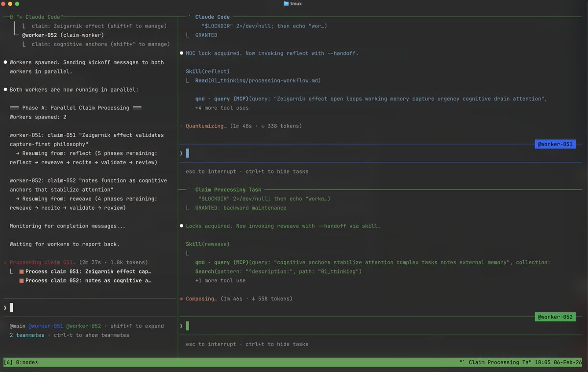The height and width of the screenshot is (372, 588).
Task: Click the '(1m 46s · ↓ 558 tokens)' status
Action: click(x=256, y=299)
